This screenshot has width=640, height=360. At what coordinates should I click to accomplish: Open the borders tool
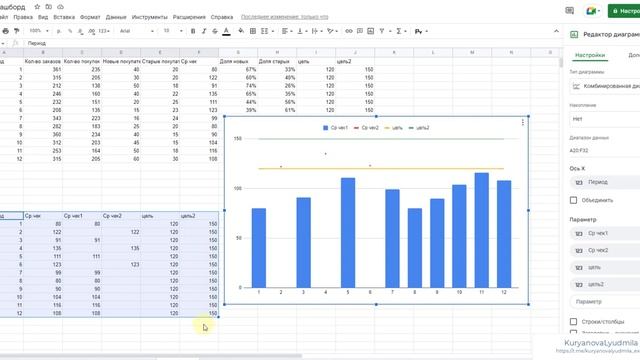253,31
